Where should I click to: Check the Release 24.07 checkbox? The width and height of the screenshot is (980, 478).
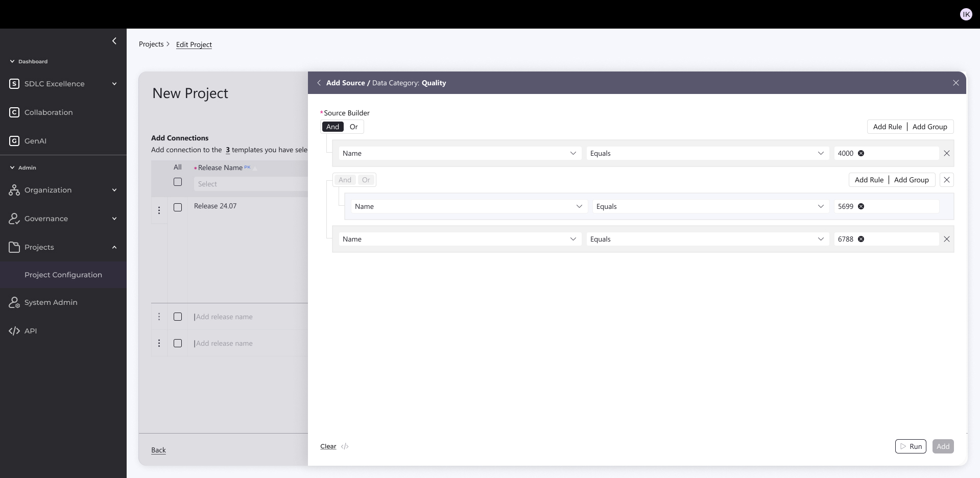[178, 207]
